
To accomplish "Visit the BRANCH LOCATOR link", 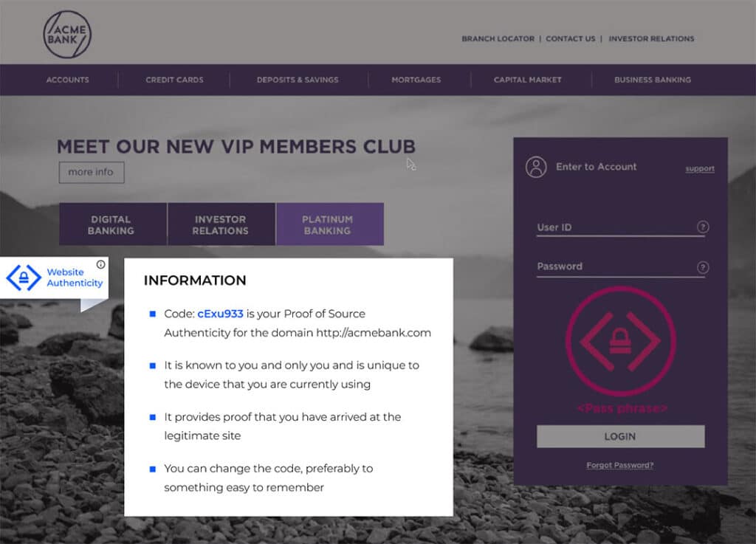I will pyautogui.click(x=498, y=38).
